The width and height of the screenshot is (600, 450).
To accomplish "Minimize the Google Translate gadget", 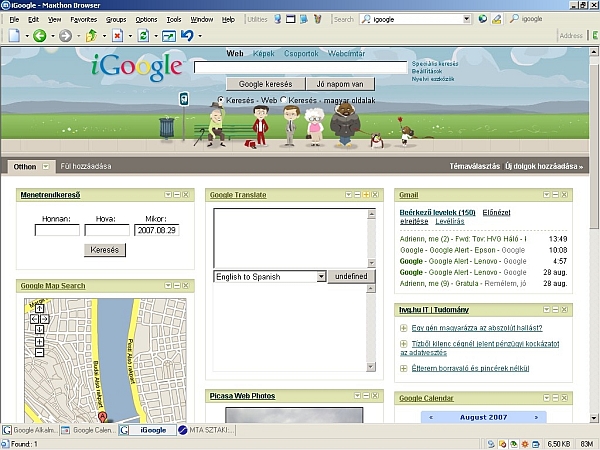I will click(x=357, y=195).
